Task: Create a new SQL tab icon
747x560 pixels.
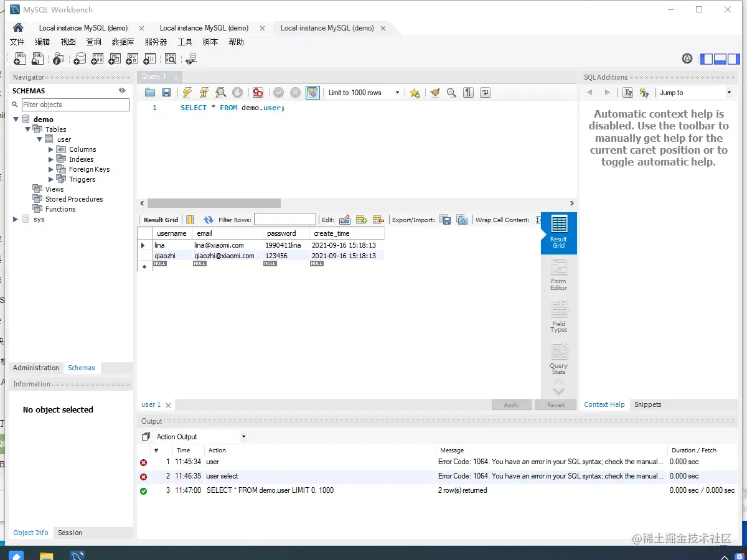Action: pos(20,58)
